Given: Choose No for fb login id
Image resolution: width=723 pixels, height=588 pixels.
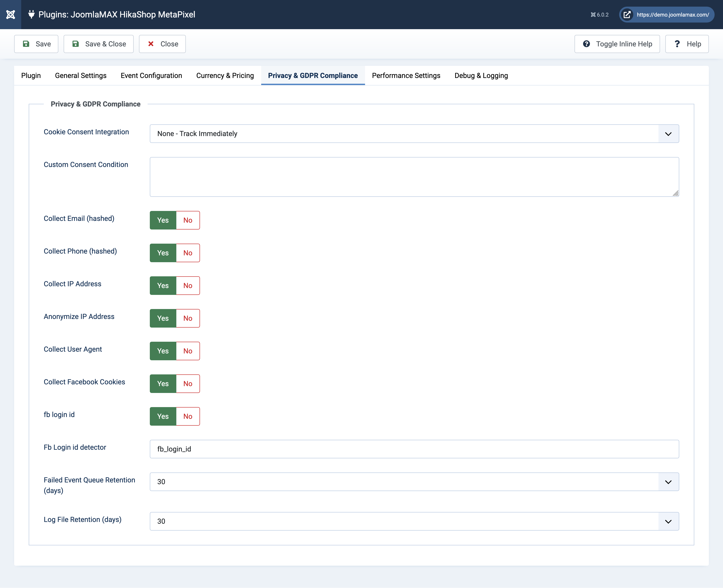Looking at the screenshot, I should [188, 416].
